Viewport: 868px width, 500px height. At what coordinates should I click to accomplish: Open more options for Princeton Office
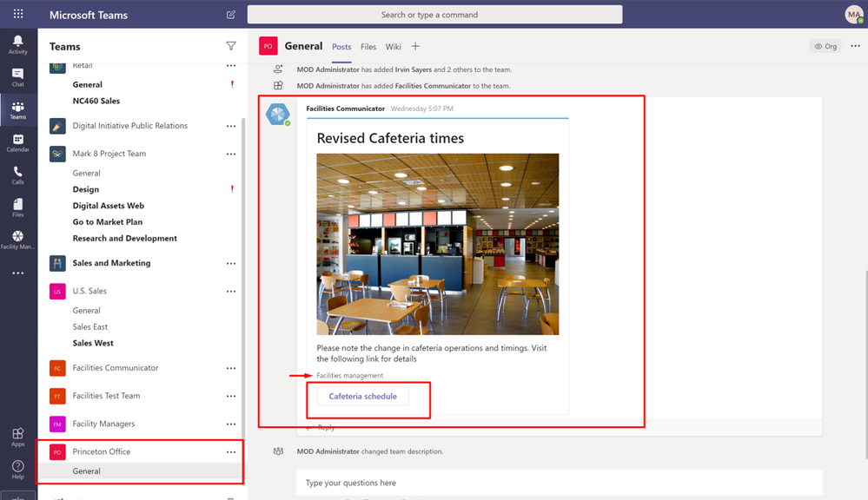[x=231, y=452]
